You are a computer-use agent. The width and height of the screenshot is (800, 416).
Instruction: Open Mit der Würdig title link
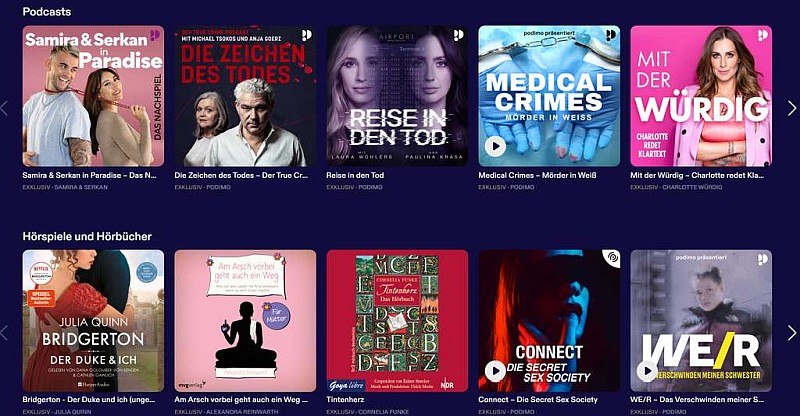[x=697, y=175]
